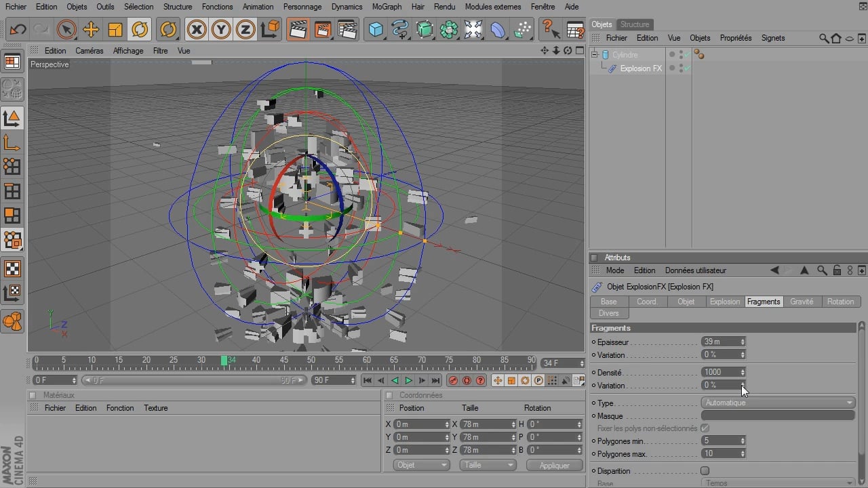Switch to the Gravité tab
The image size is (868, 488).
[802, 301]
